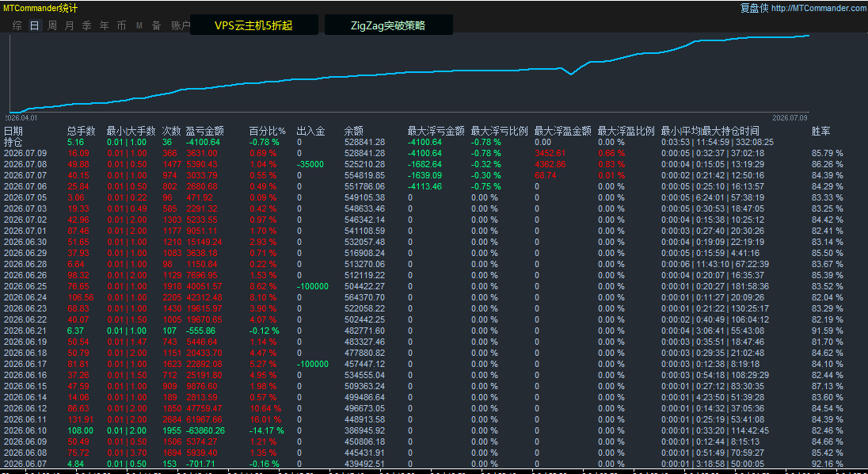This screenshot has height=474, width=868.
Task: Click the 复盘侠 brand label
Action: point(754,8)
